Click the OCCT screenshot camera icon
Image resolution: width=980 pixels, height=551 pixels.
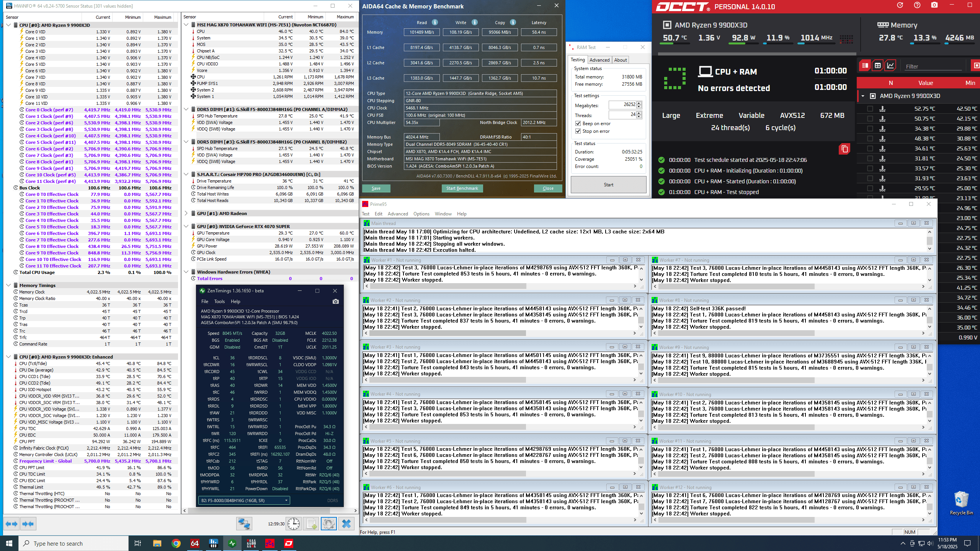coord(934,5)
